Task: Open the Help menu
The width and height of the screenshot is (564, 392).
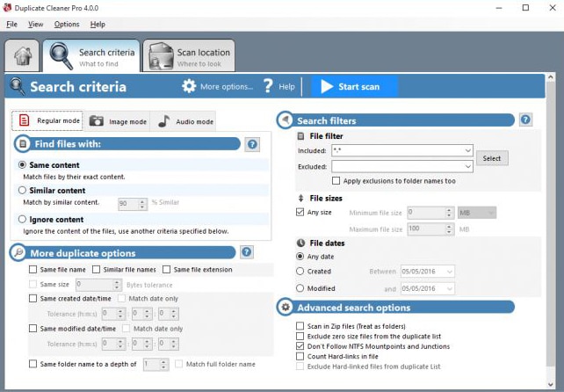Action: 98,24
